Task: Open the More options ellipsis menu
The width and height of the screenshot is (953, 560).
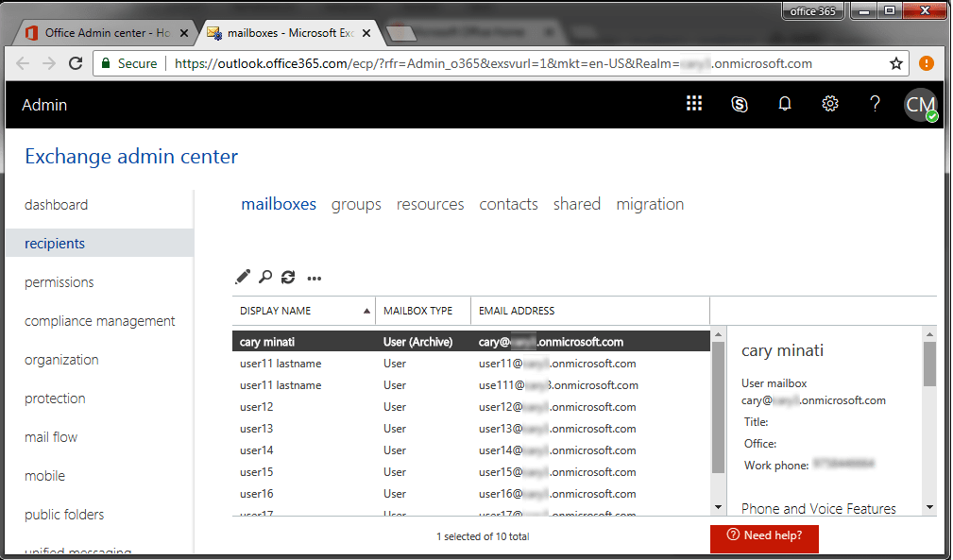Action: [315, 277]
